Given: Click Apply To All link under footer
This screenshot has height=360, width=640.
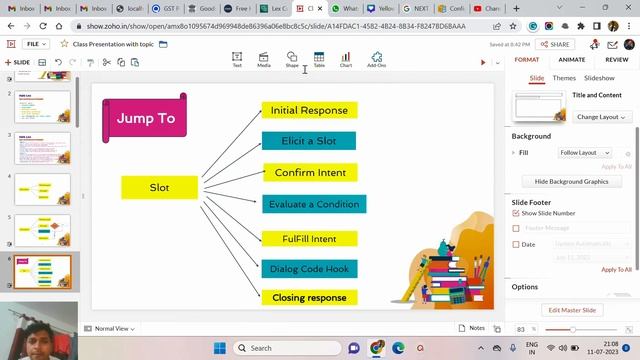Looking at the screenshot, I should [x=616, y=270].
